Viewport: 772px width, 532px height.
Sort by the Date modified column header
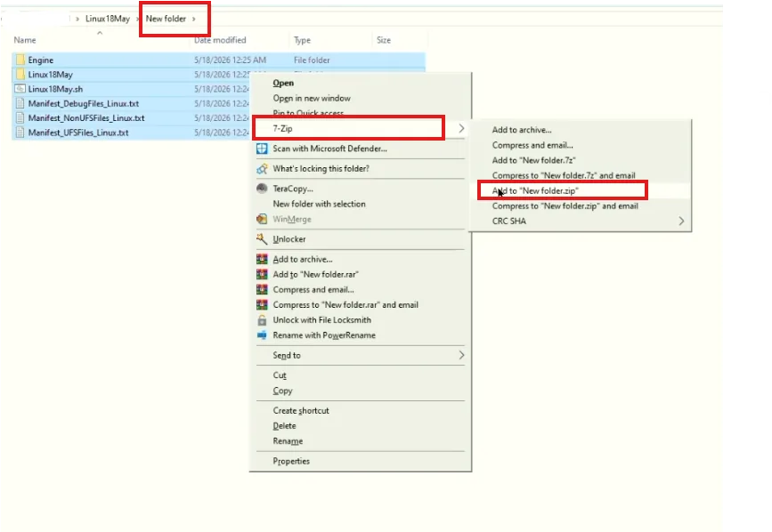(220, 40)
